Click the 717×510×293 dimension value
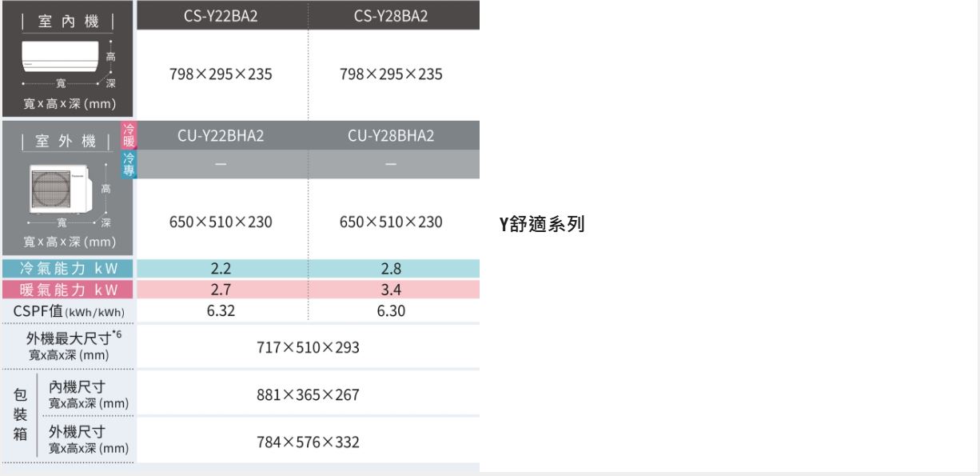Viewport: 980px width, 476px height. click(x=308, y=346)
